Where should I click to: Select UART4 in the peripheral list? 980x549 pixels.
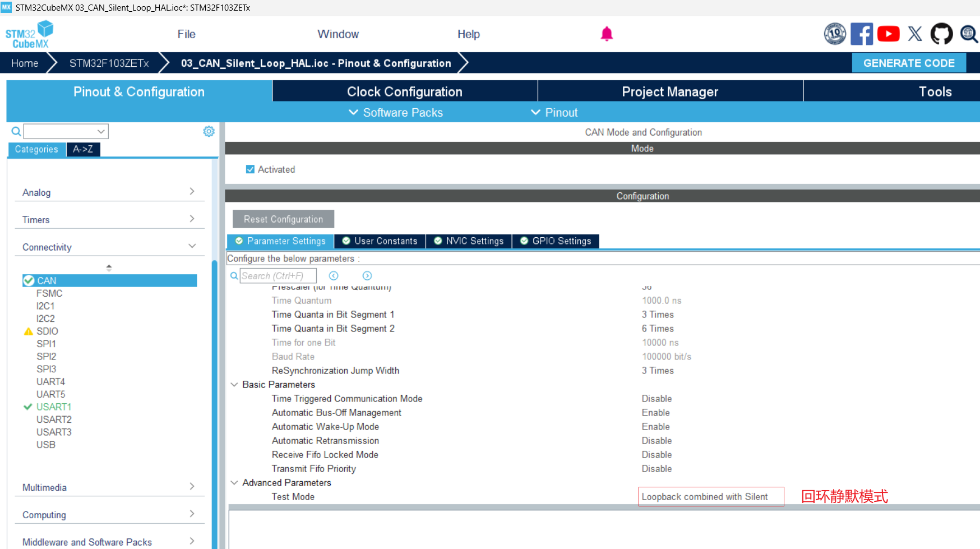coord(50,382)
